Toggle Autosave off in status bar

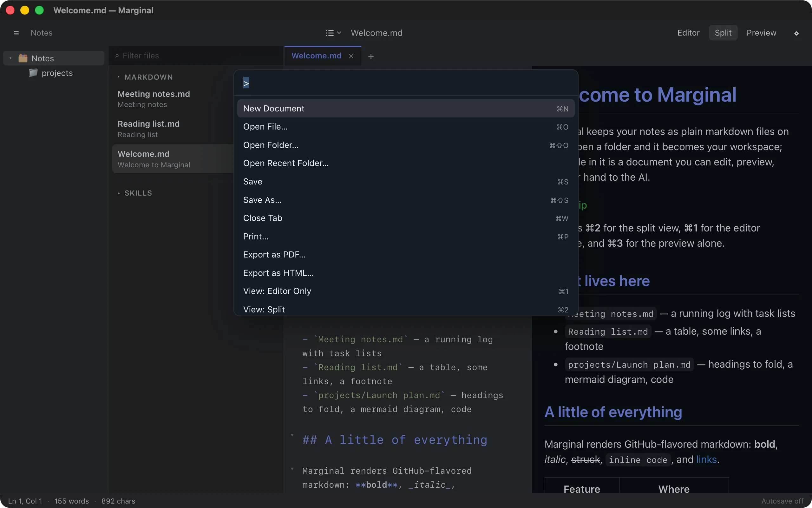783,501
